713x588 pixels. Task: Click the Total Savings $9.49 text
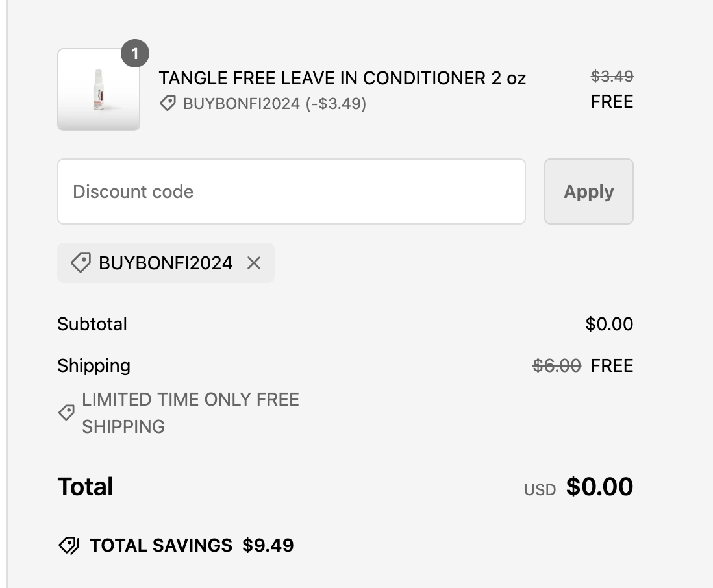click(192, 545)
